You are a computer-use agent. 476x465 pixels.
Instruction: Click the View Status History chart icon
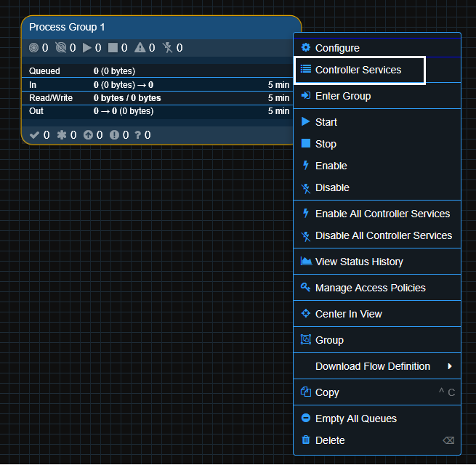pos(306,261)
